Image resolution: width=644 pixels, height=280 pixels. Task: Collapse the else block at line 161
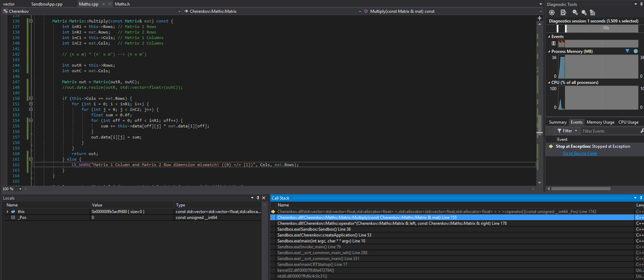(x=31, y=159)
